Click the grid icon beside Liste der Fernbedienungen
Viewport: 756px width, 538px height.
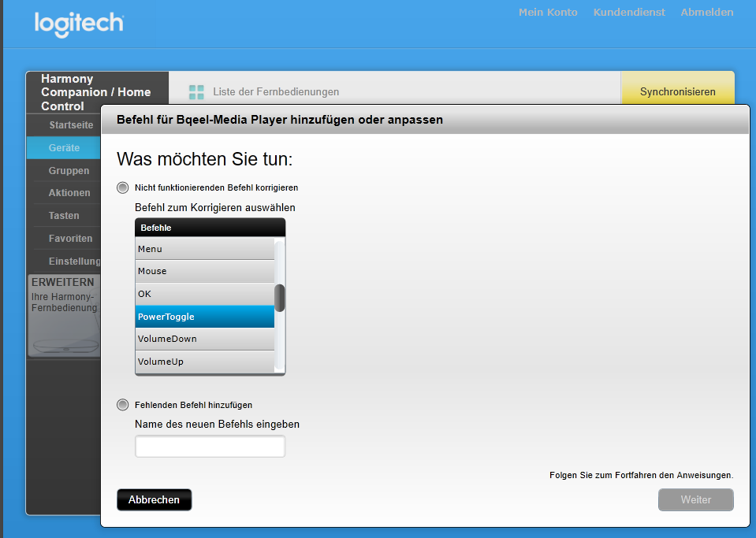(x=196, y=92)
